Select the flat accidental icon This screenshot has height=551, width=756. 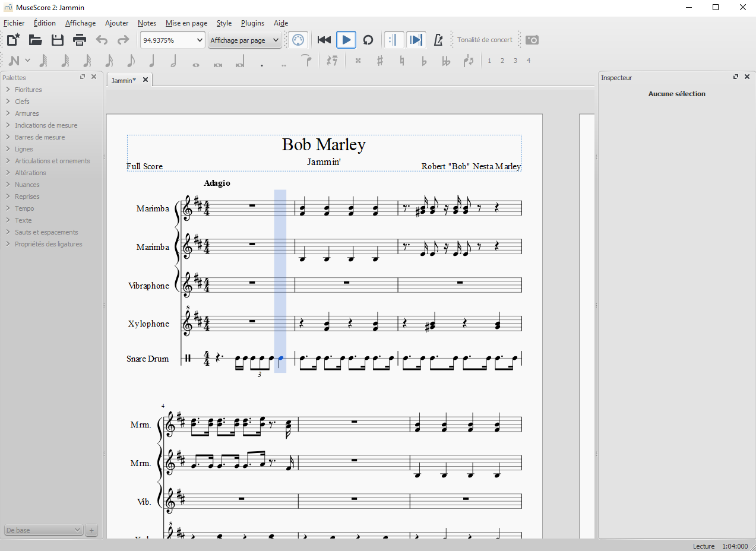click(x=424, y=61)
